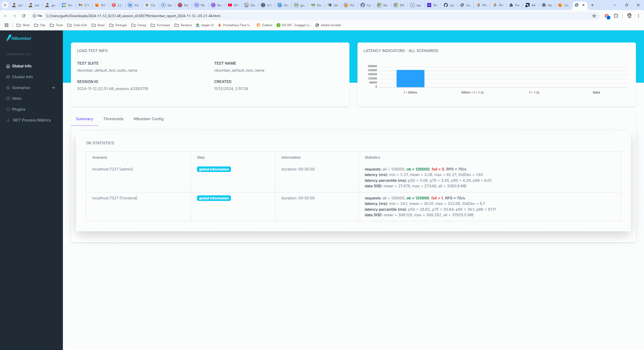This screenshot has width=644, height=350.
Task: Switch to the Thresholds tab
Action: pyautogui.click(x=113, y=119)
